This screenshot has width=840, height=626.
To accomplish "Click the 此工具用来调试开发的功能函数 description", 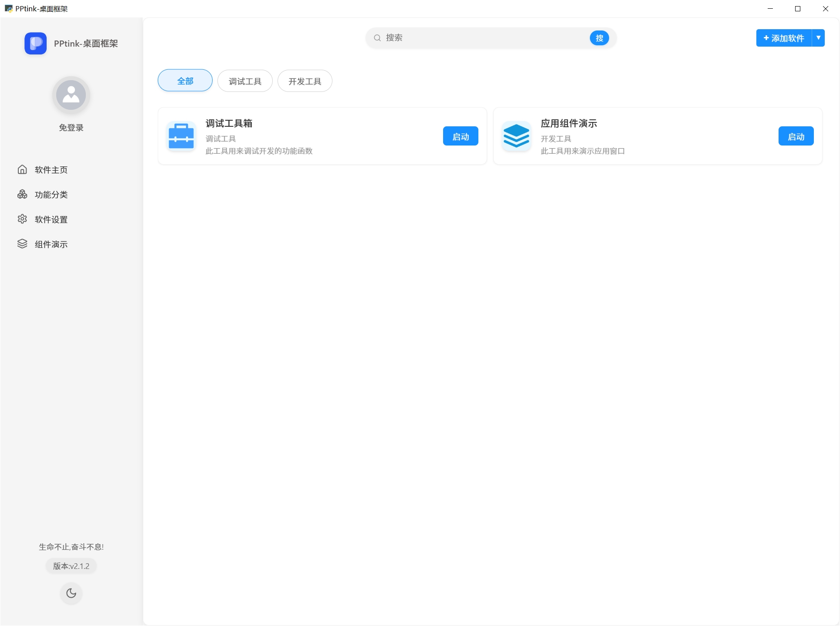I will [x=259, y=151].
